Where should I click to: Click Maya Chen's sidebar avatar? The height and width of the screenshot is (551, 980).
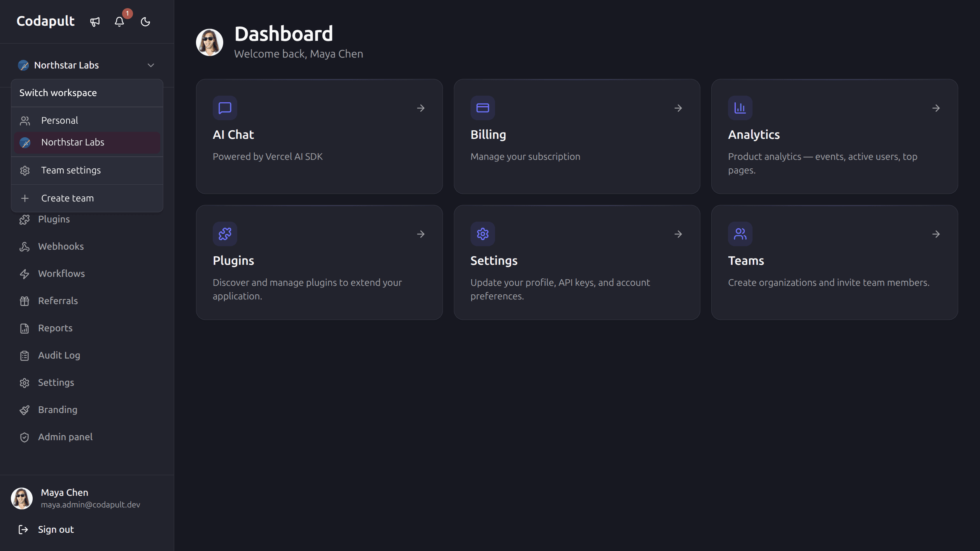[22, 499]
